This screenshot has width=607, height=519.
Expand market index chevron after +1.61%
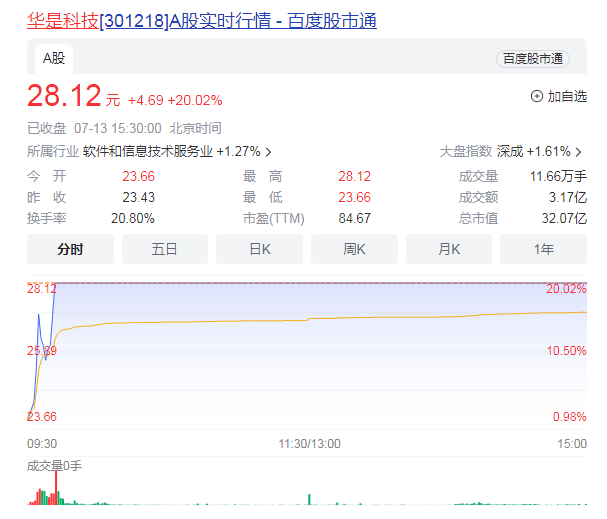click(578, 152)
